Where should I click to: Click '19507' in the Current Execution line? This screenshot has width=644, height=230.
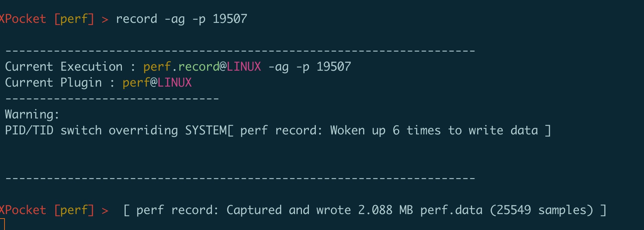click(x=334, y=67)
